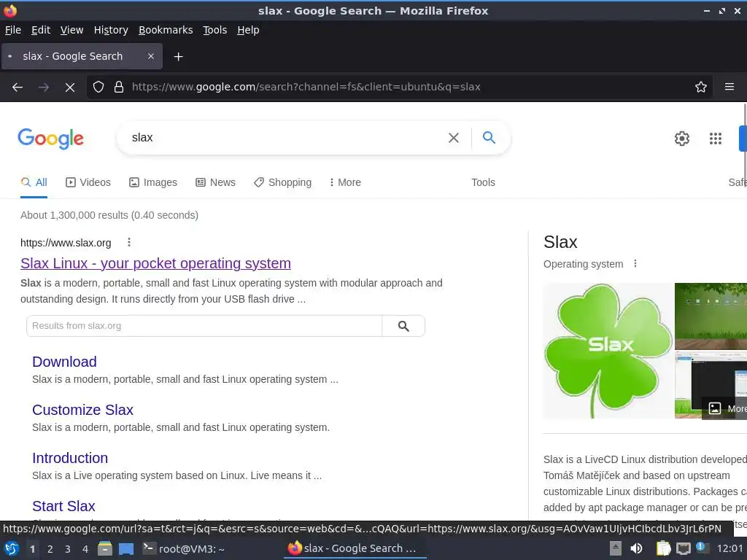
Task: Open Slax Linux - your pocket operating system
Action: pyautogui.click(x=156, y=263)
